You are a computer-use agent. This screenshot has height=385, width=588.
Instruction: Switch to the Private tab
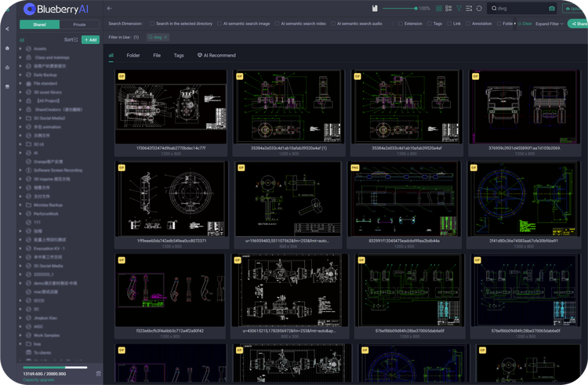79,24
